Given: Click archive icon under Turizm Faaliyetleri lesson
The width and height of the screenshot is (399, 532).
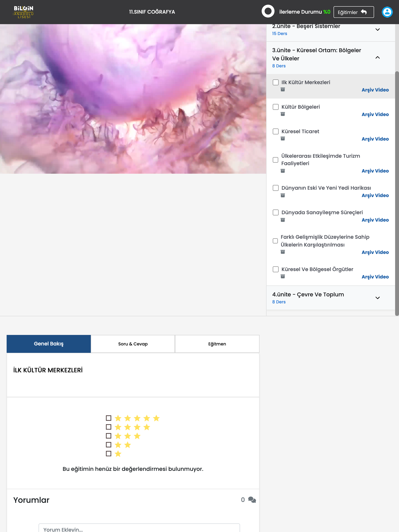Looking at the screenshot, I should tap(282, 171).
